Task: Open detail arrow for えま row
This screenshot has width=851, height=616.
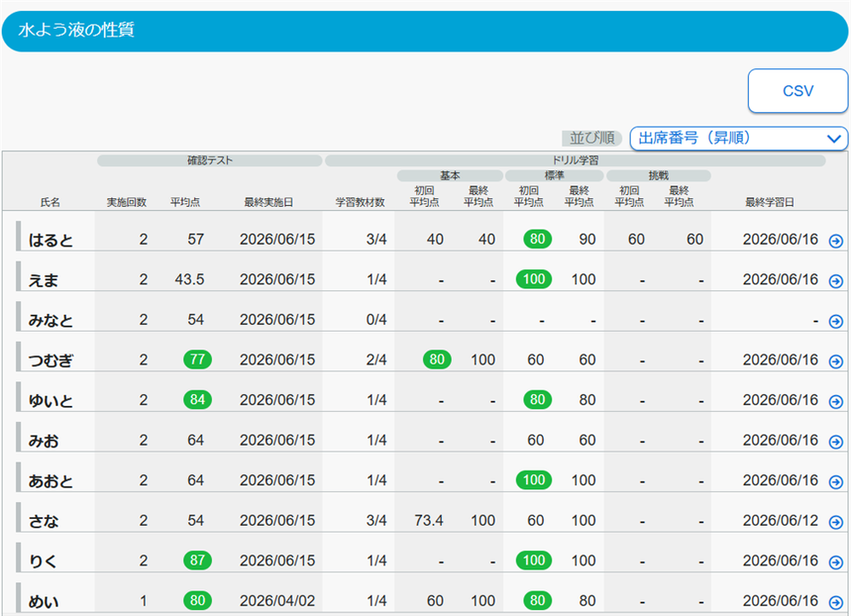Action: [x=836, y=281]
